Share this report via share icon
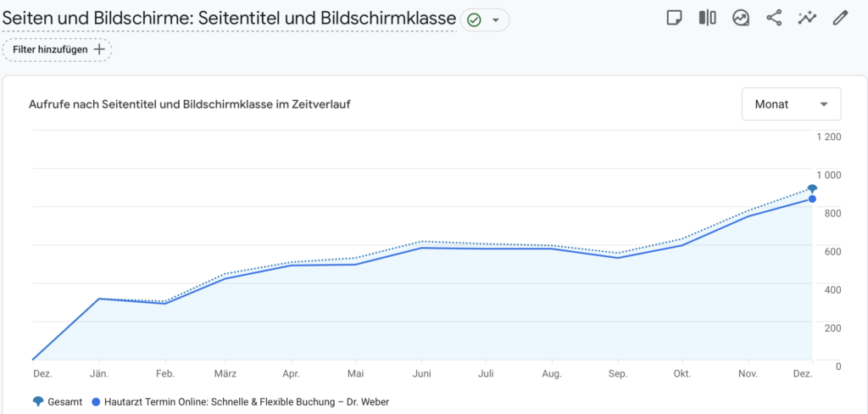This screenshot has width=868, height=414. tap(774, 18)
